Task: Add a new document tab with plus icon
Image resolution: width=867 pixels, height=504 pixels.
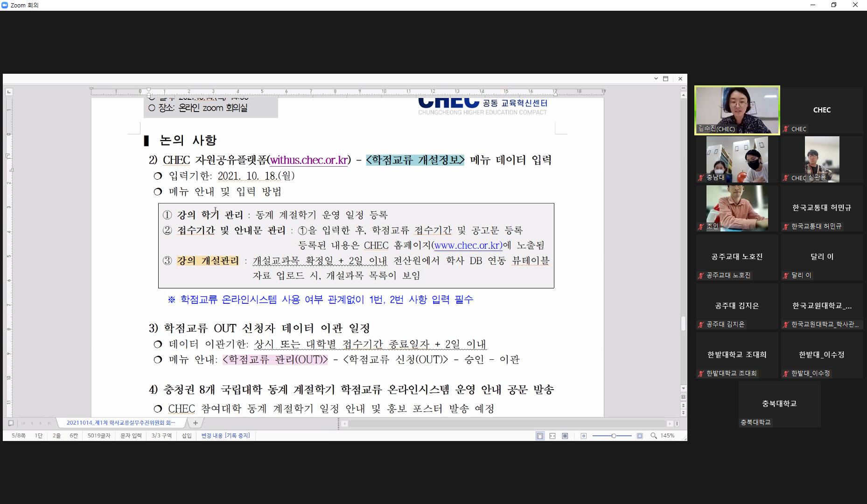Action: [196, 423]
